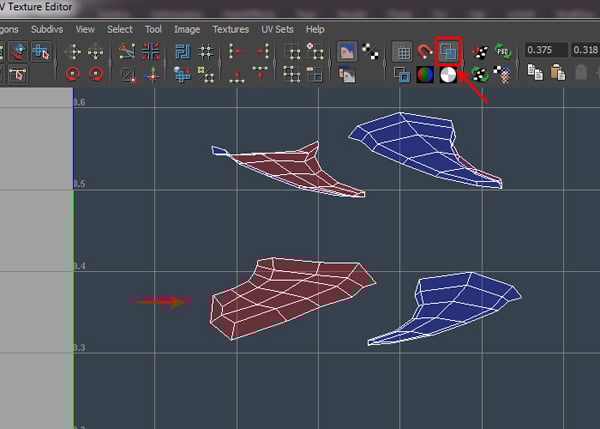Paste UVs with the clipboard icon
The height and width of the screenshot is (429, 600).
point(558,72)
